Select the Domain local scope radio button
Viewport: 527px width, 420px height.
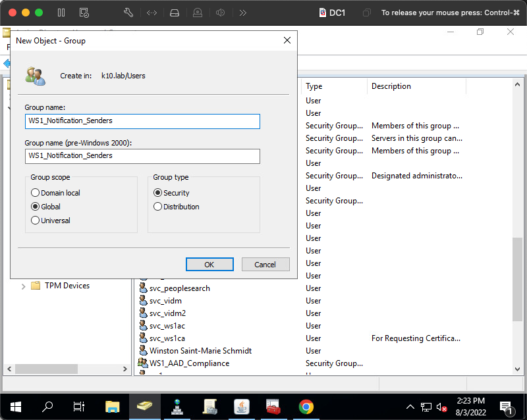tap(36, 193)
